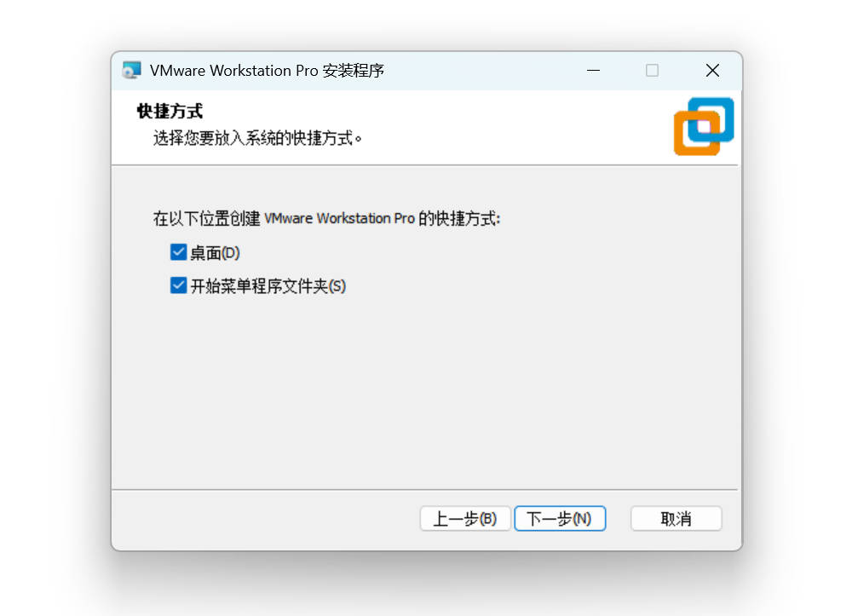Screen dimensions: 852x616
Task: Uncheck the 开始菜单程序文件夹(S) checkbox
Action: [178, 285]
